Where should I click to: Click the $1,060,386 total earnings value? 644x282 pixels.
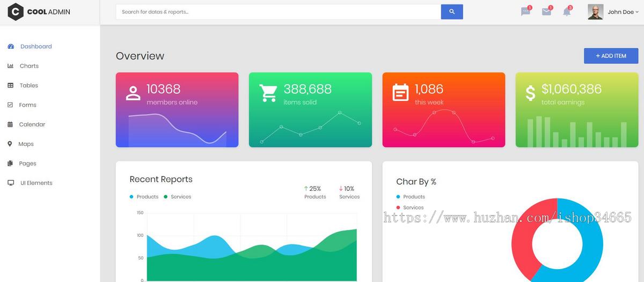[572, 89]
